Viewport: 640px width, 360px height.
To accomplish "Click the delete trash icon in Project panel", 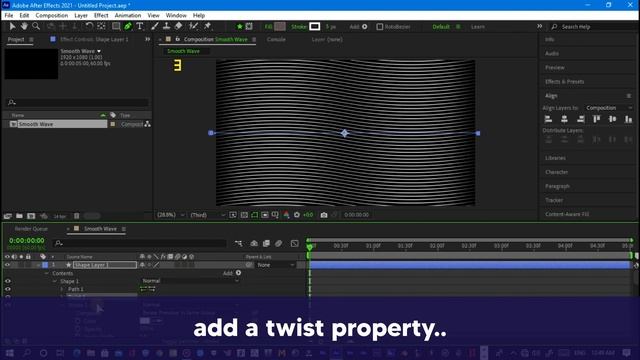I will pos(76,216).
